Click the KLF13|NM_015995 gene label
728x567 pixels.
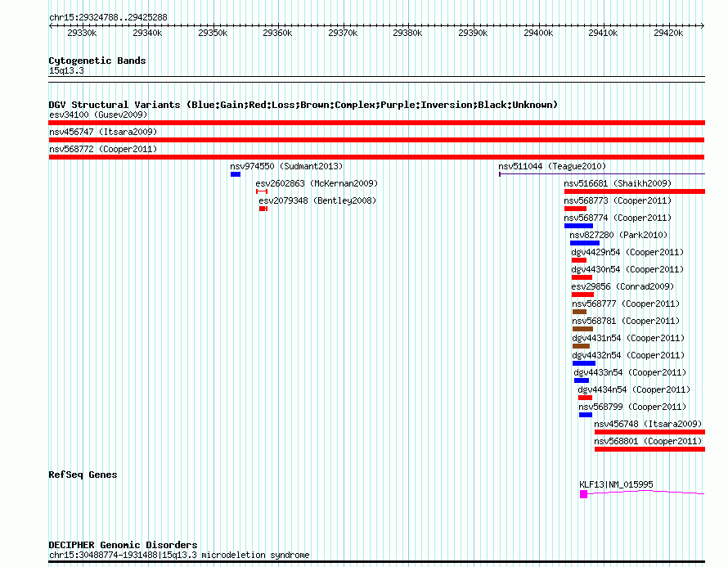coord(616,484)
